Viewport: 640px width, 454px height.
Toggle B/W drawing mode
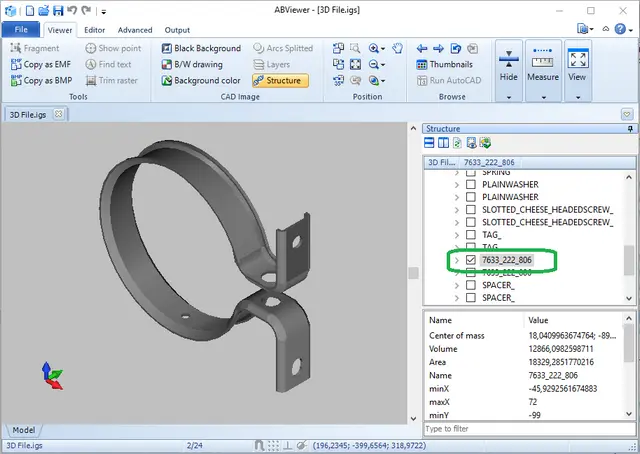[192, 64]
